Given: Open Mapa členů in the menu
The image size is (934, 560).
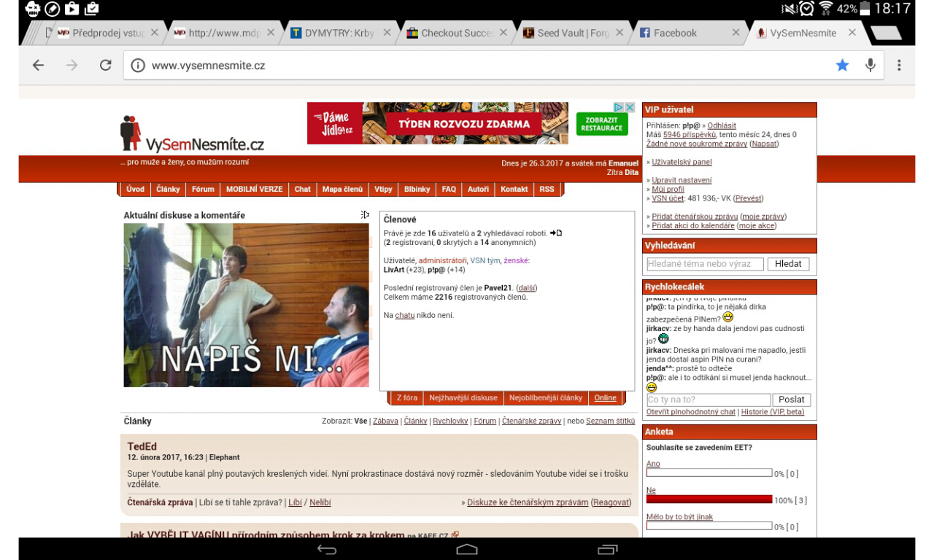Looking at the screenshot, I should pyautogui.click(x=342, y=189).
